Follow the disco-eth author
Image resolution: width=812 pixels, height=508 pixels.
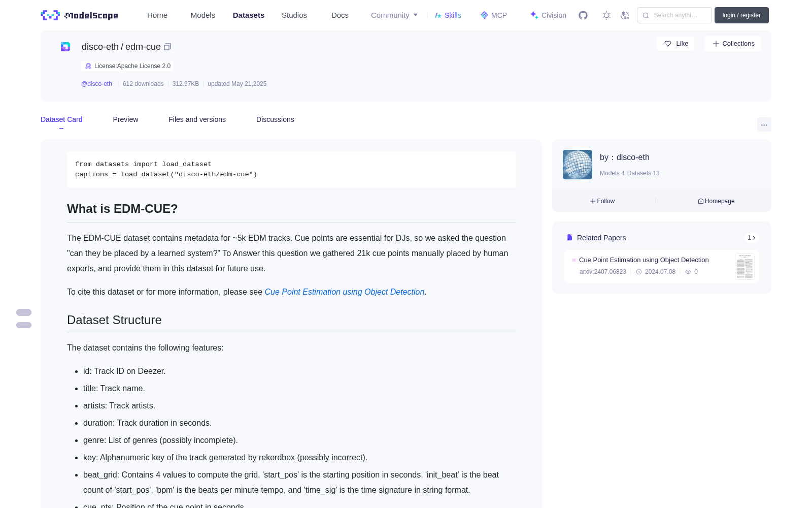coord(602,201)
